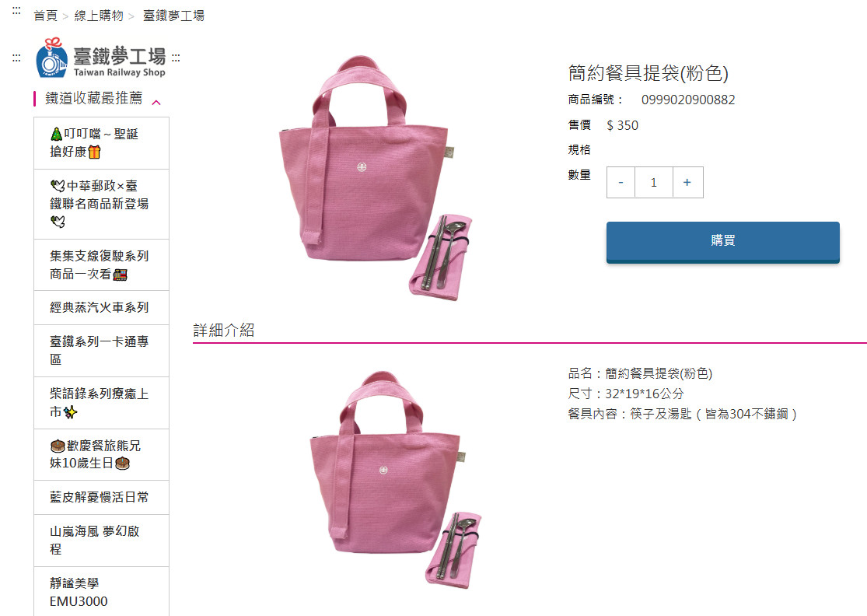Open 線上購物 breadcrumb link
Image resolution: width=867 pixels, height=616 pixels.
(99, 16)
